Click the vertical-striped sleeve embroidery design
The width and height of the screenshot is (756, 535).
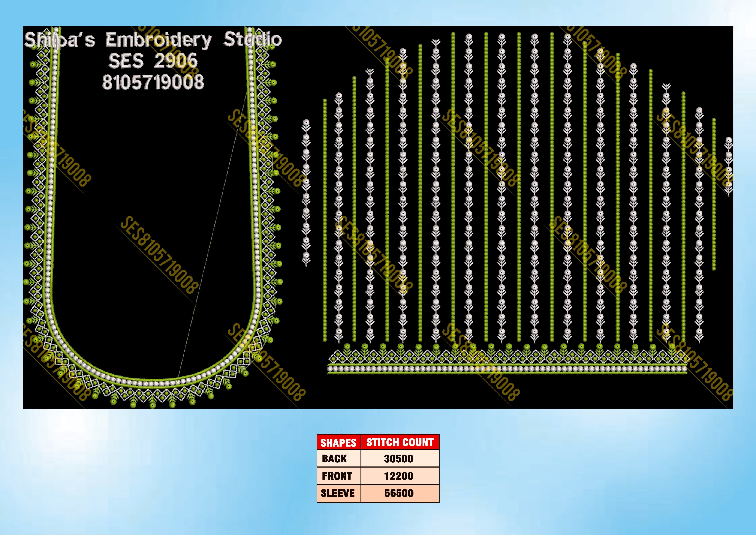(517, 204)
